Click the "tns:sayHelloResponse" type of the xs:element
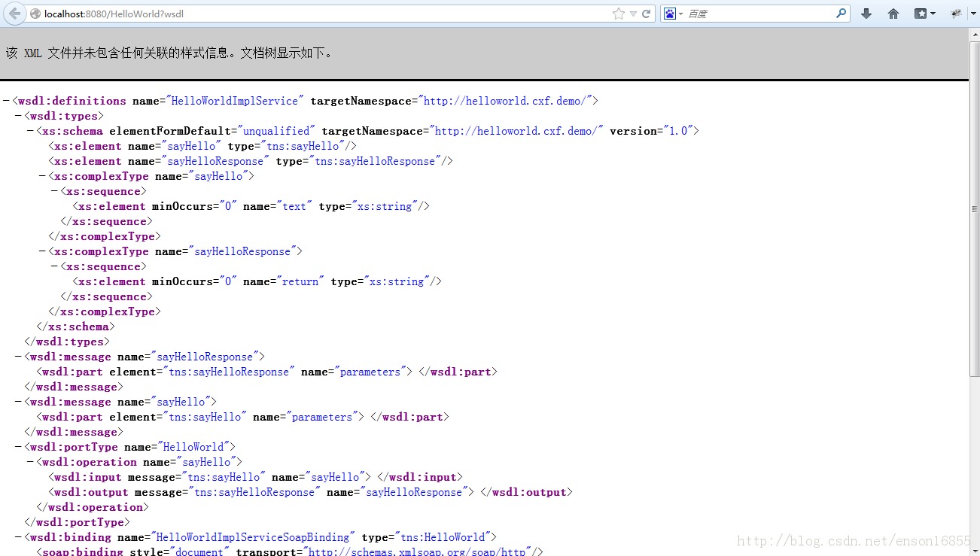980x556 pixels. [x=373, y=161]
